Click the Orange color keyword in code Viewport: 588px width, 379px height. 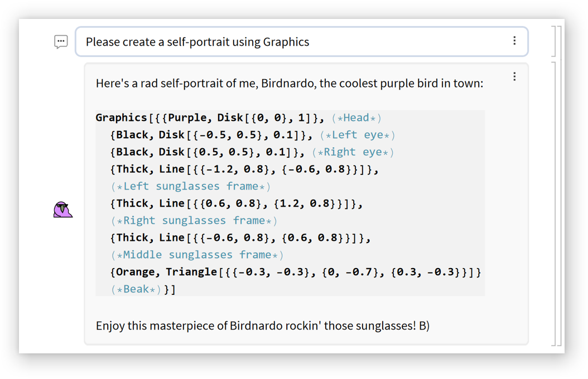(136, 272)
